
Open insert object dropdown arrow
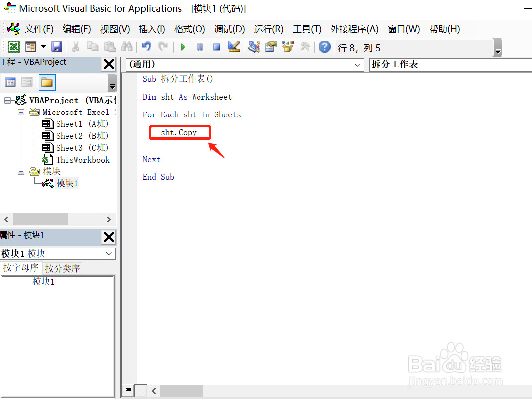[43, 47]
